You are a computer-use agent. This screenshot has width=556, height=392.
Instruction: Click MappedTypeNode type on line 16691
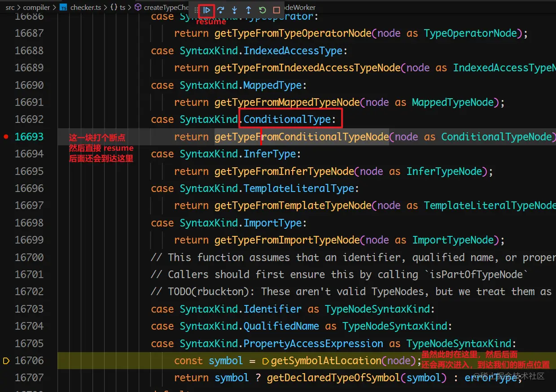click(453, 102)
